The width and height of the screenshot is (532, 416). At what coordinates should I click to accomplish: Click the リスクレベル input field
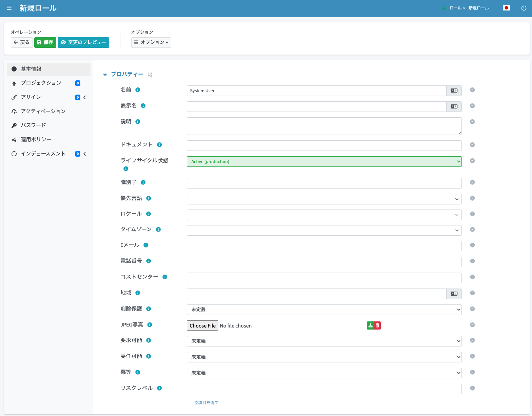pyautogui.click(x=324, y=389)
